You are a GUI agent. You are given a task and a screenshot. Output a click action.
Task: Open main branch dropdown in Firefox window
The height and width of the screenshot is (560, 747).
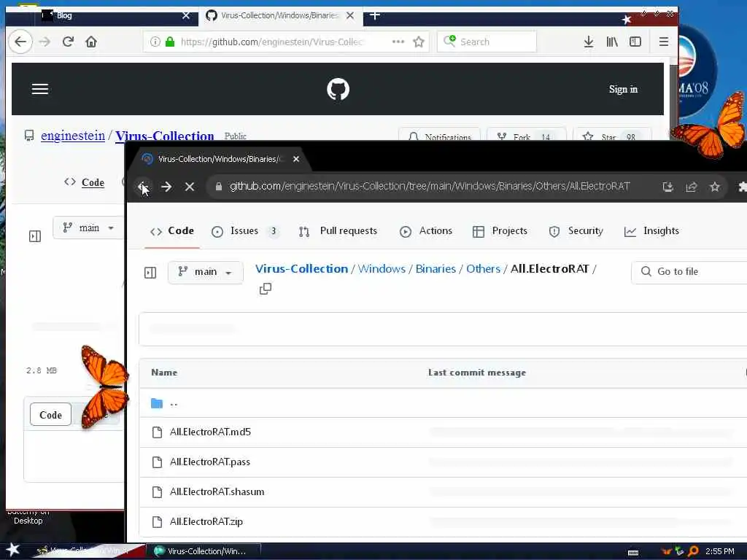(x=88, y=227)
